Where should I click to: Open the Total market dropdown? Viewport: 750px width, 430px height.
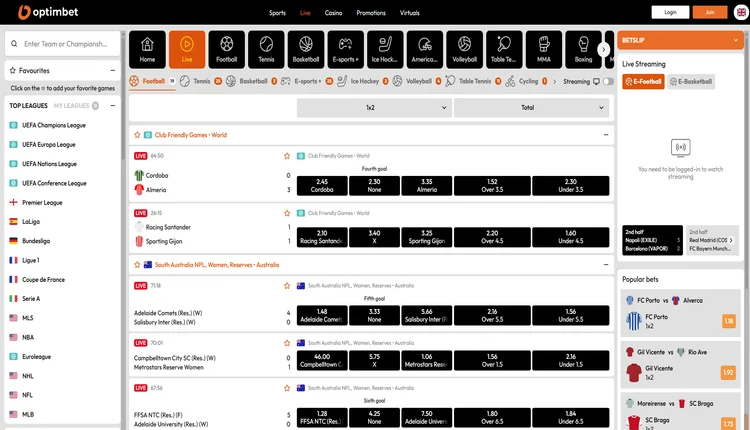tap(531, 108)
